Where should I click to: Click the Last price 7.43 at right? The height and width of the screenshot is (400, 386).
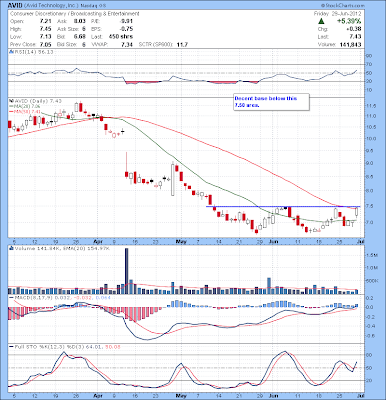pos(356,37)
